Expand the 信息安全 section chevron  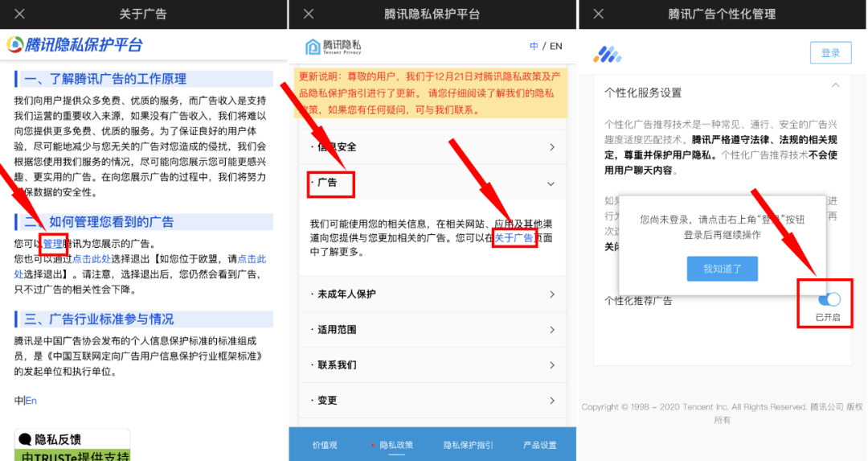coord(552,147)
